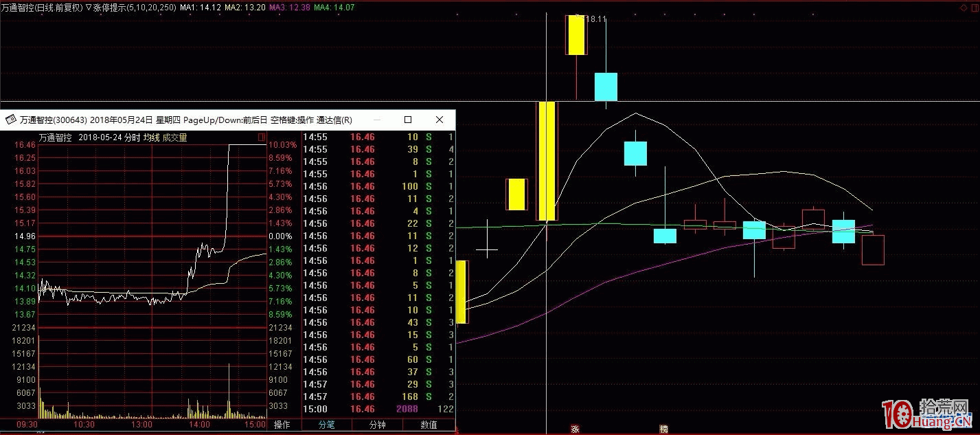The width and height of the screenshot is (980, 435).
Task: Click the 13:00 time axis label
Action: tap(142, 425)
